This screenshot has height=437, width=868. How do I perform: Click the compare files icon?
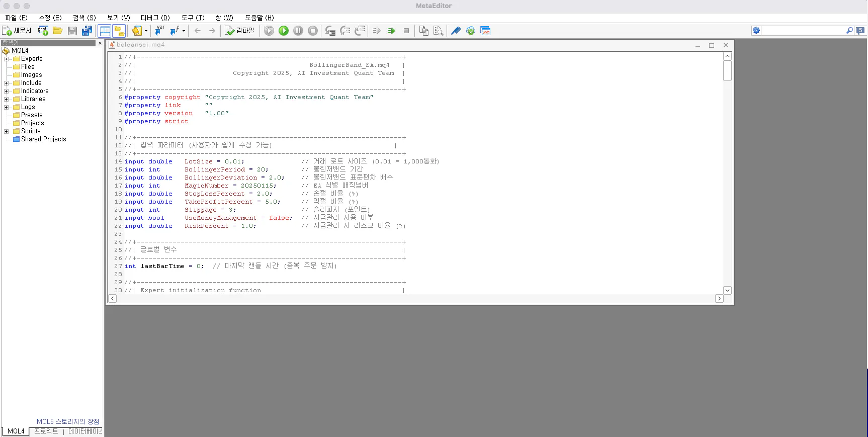[x=424, y=31]
